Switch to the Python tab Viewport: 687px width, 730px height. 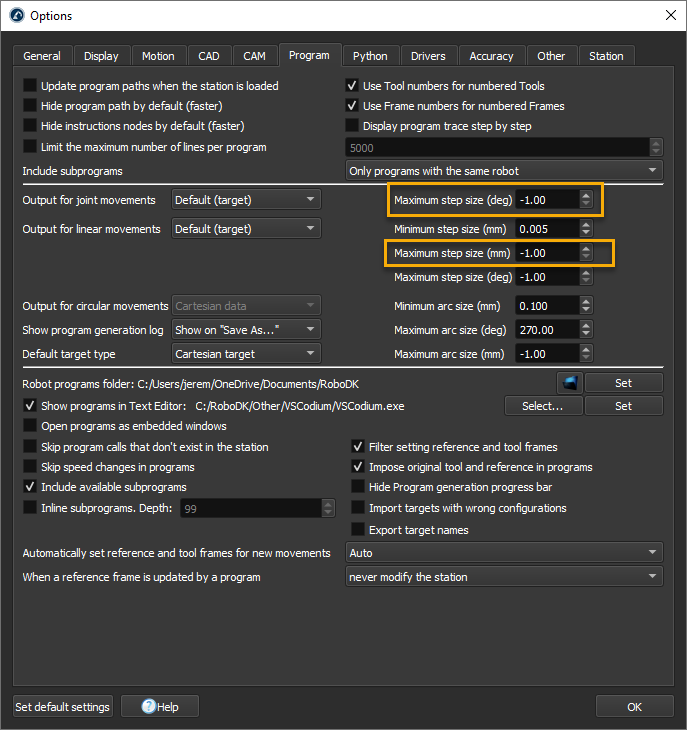tap(370, 56)
